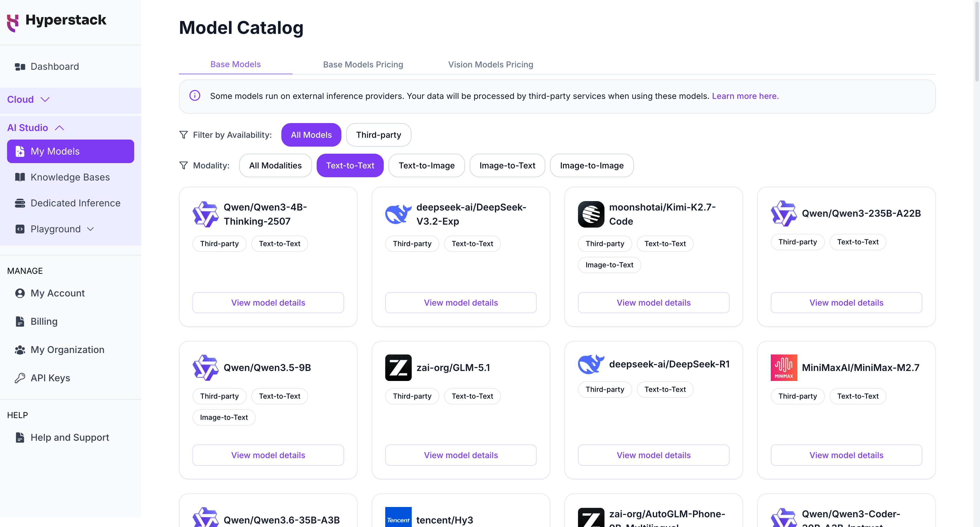This screenshot has width=980, height=527.
Task: View model details for zai-org/GLM-5.1
Action: 461,455
